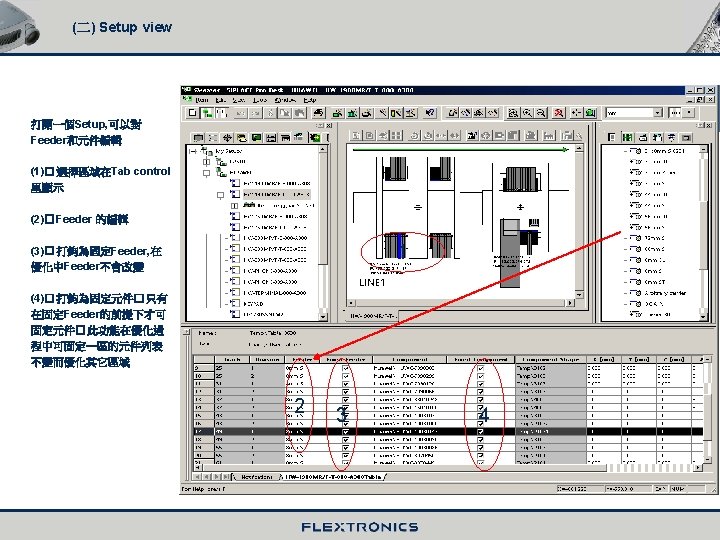Screen dimensions: 720x540
Task: Open the Help menu
Action: pyautogui.click(x=309, y=100)
